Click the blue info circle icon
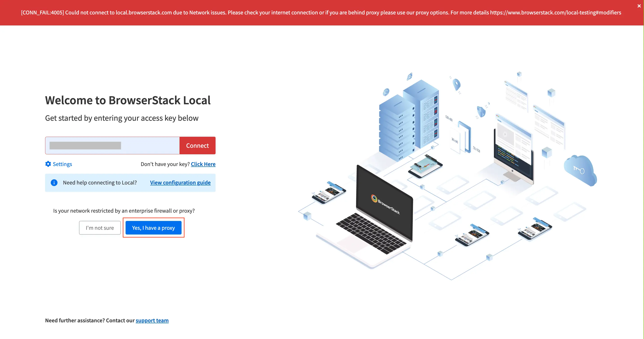The image size is (644, 339). (54, 183)
